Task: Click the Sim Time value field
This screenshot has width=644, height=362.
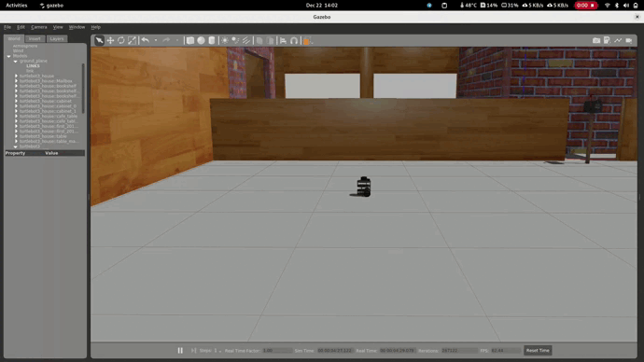Action: point(335,351)
